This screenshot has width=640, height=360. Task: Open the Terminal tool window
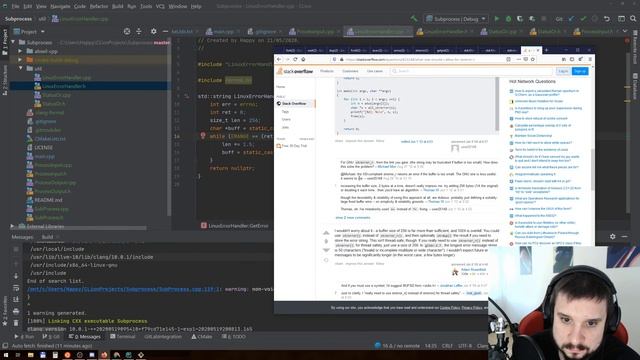point(122,337)
